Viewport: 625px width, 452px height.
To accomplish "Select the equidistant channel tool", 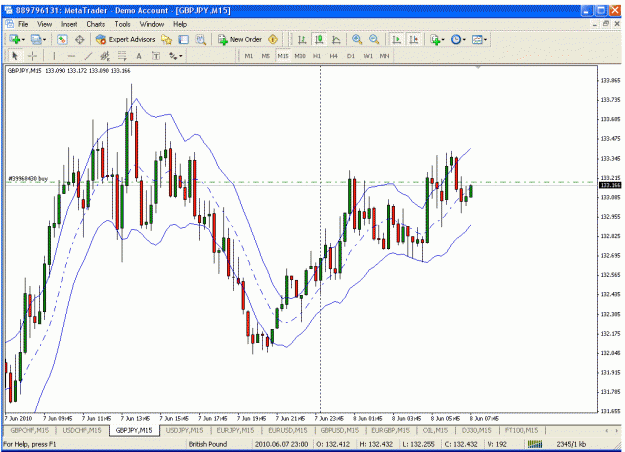I will coord(105,56).
